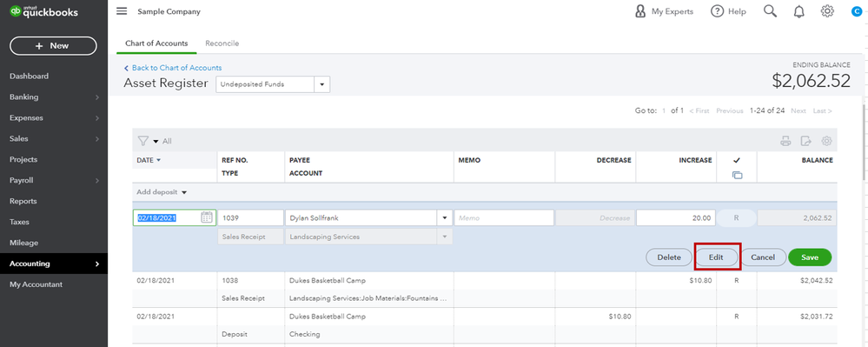
Task: Open register table settings gear
Action: point(826,141)
